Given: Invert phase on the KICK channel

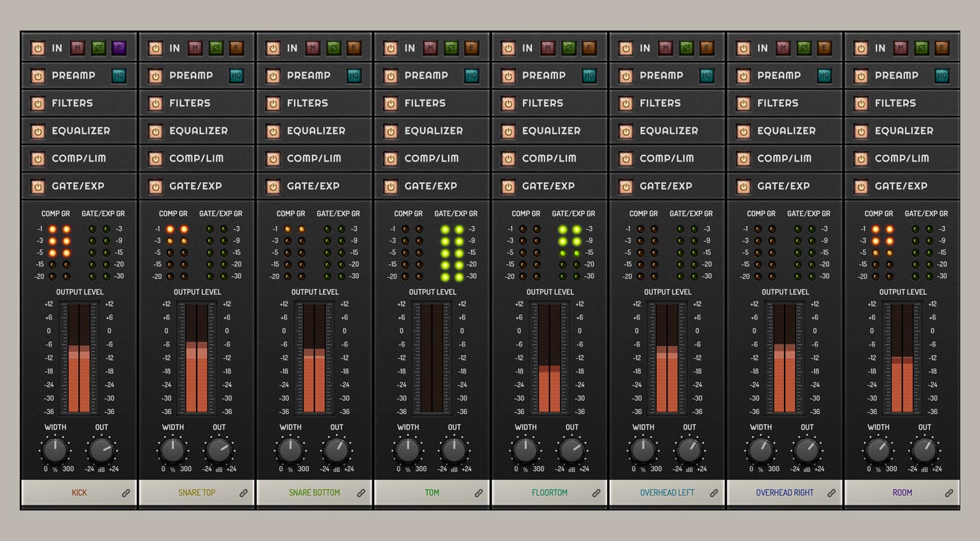Looking at the screenshot, I should click(98, 48).
